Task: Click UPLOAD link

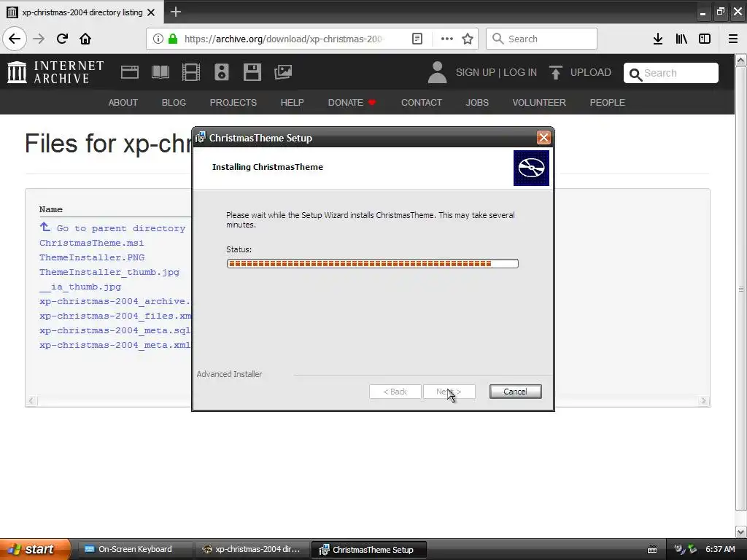Action: click(x=591, y=72)
